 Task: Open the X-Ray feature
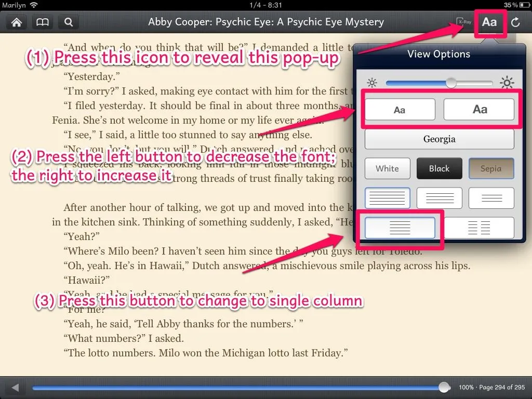[460, 22]
